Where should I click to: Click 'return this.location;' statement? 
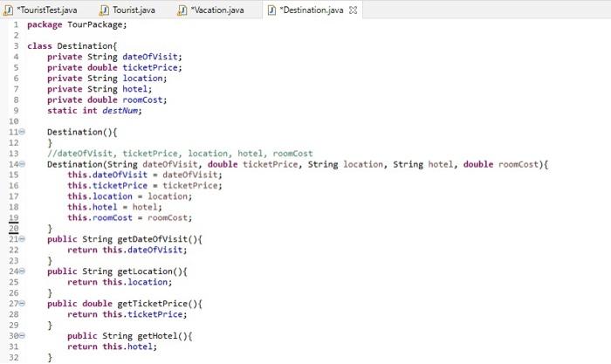point(120,282)
